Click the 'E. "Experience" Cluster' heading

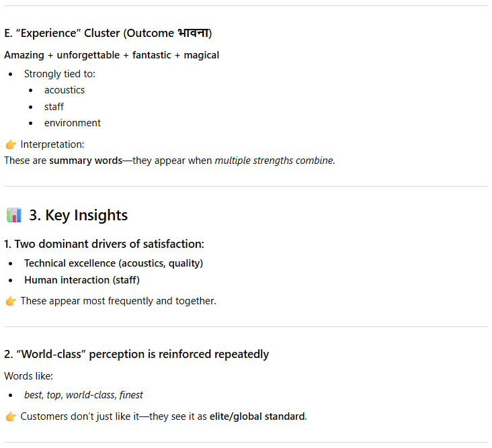coord(108,33)
